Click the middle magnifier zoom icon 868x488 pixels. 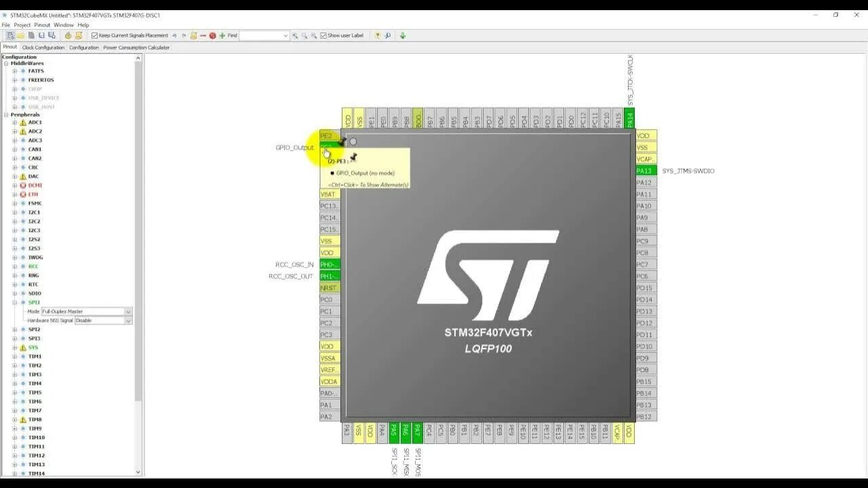(x=304, y=35)
